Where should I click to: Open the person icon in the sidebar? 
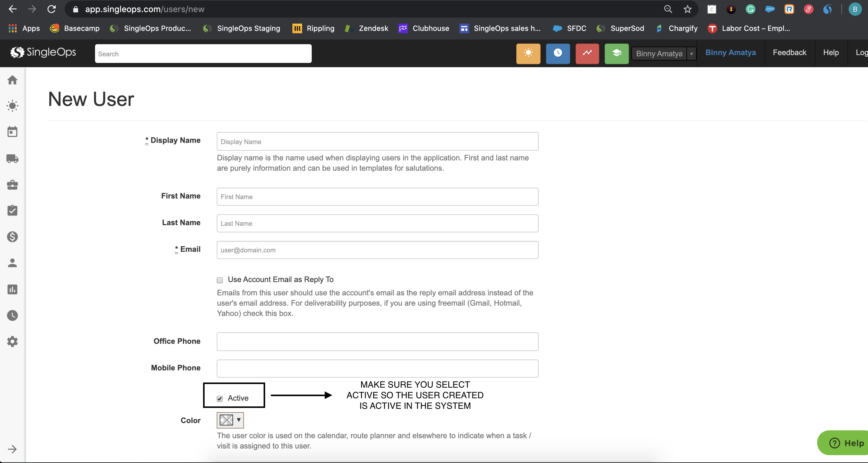coord(12,263)
